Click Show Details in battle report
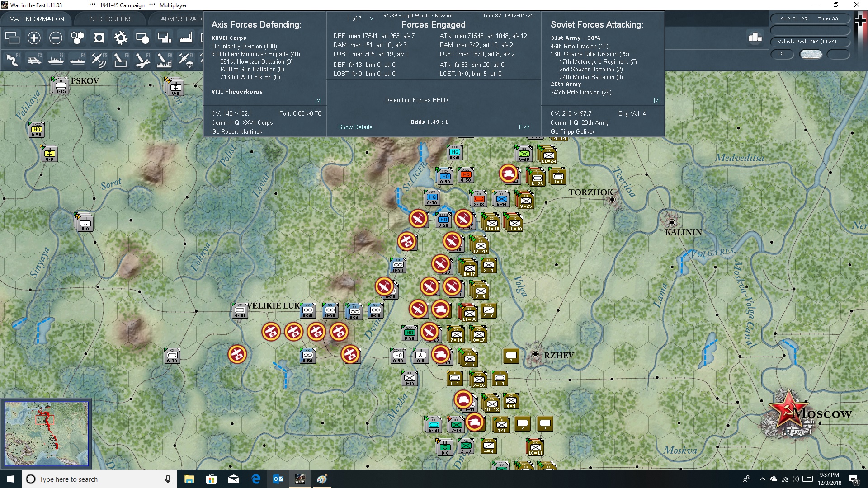Viewport: 868px width, 488px height. click(355, 127)
